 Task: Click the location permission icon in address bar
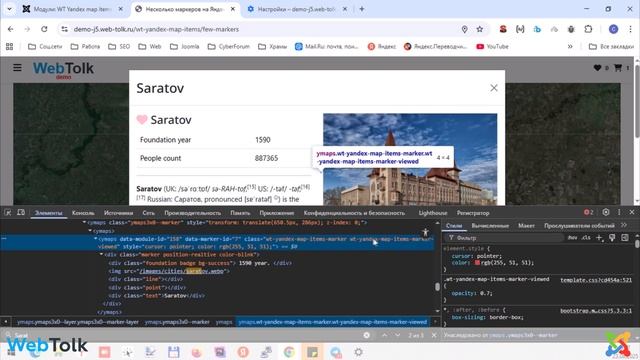click(464, 29)
